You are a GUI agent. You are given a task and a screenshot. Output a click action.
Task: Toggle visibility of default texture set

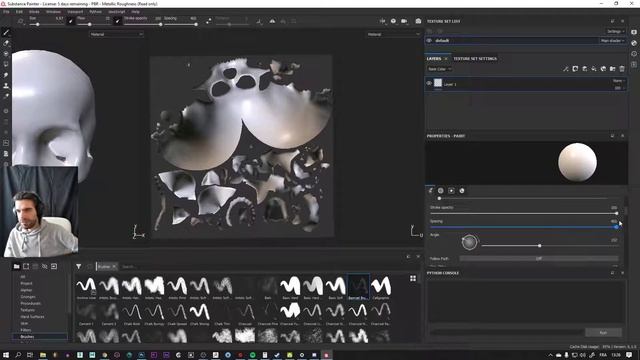click(429, 41)
